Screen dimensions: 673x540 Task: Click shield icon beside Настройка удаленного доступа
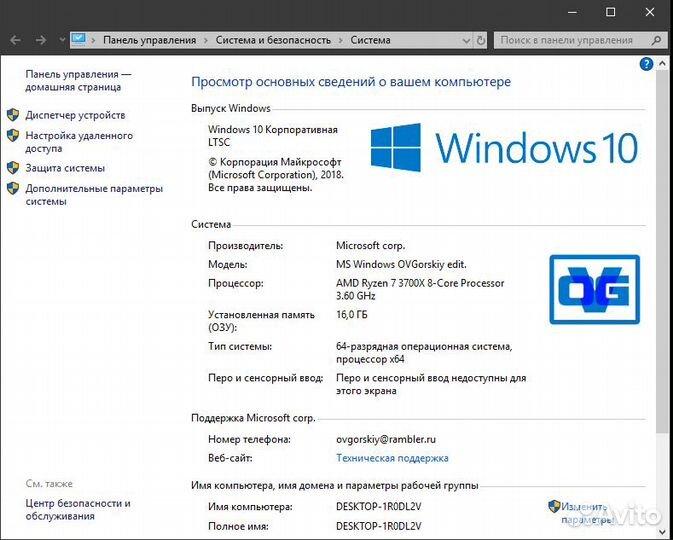(x=13, y=136)
